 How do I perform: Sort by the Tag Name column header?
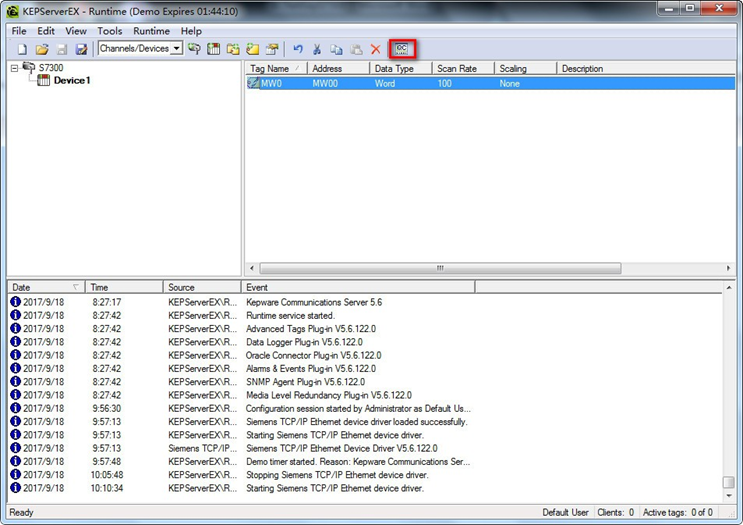[276, 68]
